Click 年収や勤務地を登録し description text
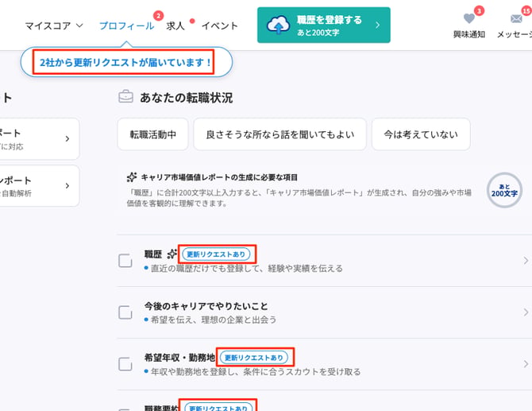 (256, 371)
